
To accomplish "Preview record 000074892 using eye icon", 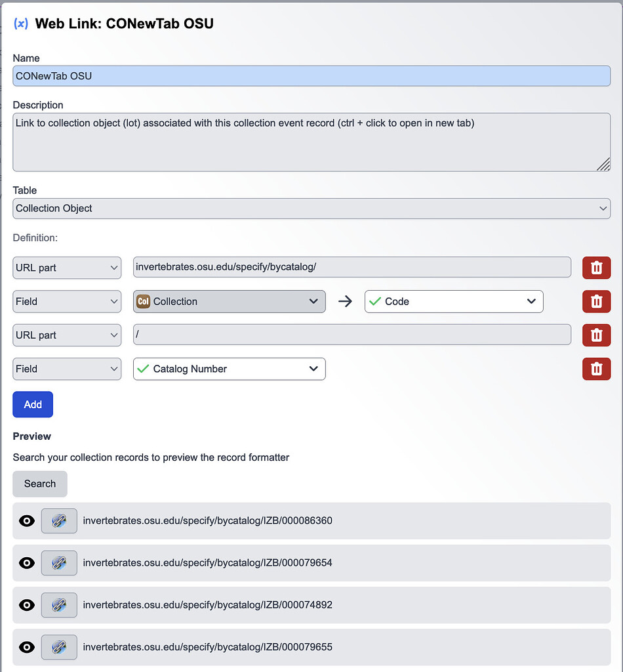I will [x=26, y=605].
